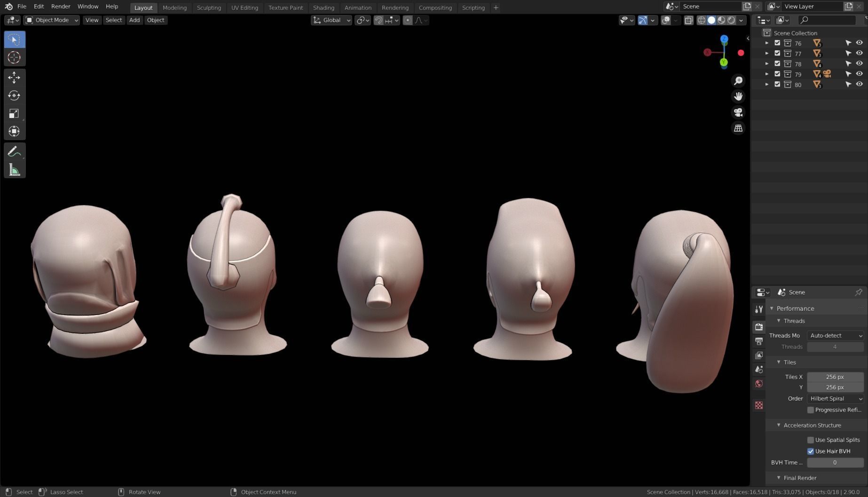
Task: Hide collection 80 with eye icon
Action: pyautogui.click(x=859, y=84)
